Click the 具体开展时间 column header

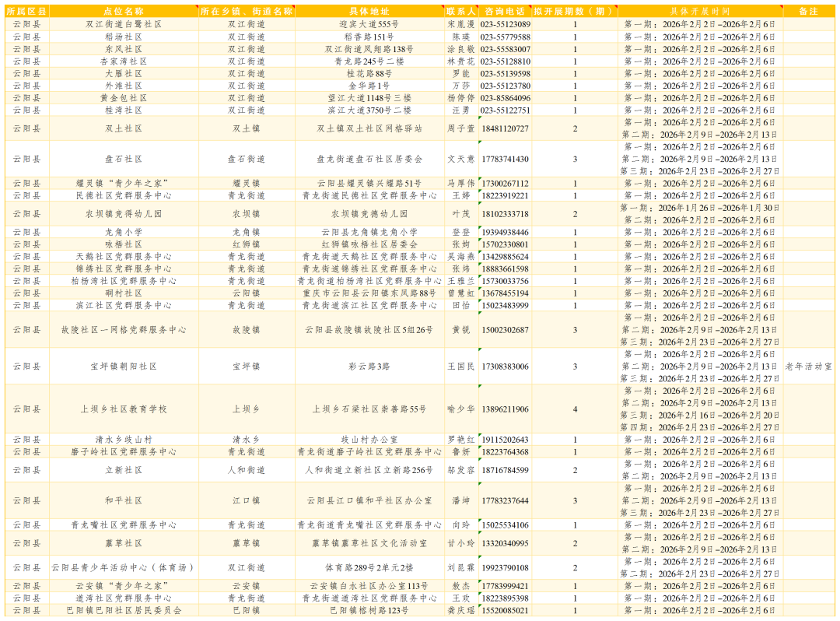(700, 11)
